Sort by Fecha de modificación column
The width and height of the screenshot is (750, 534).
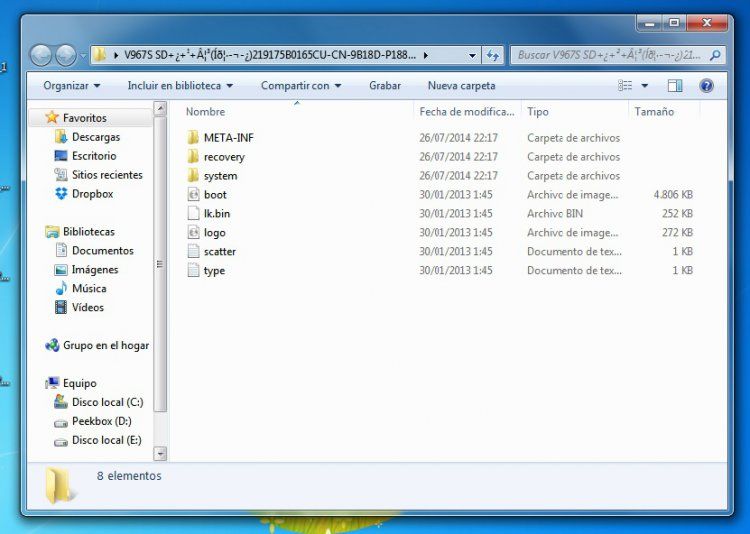pyautogui.click(x=467, y=111)
